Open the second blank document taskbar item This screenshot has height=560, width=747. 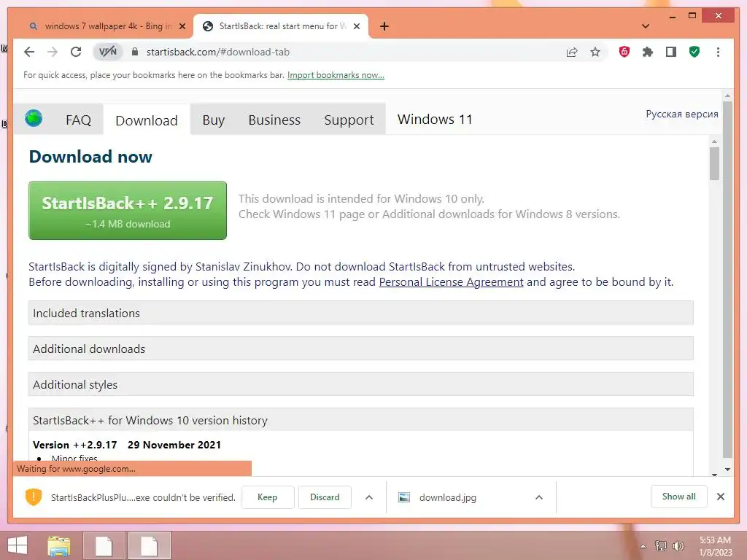[x=149, y=545]
